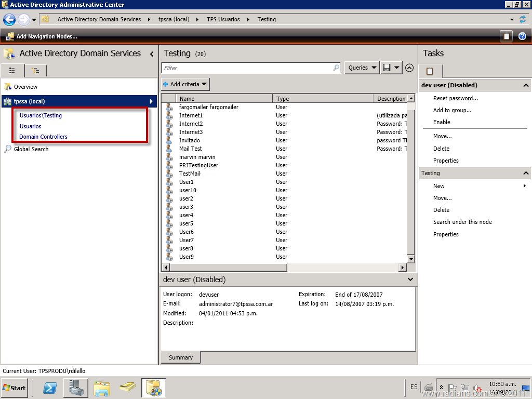This screenshot has height=399, width=532.
Task: Click the save query disk icon
Action: tap(387, 68)
